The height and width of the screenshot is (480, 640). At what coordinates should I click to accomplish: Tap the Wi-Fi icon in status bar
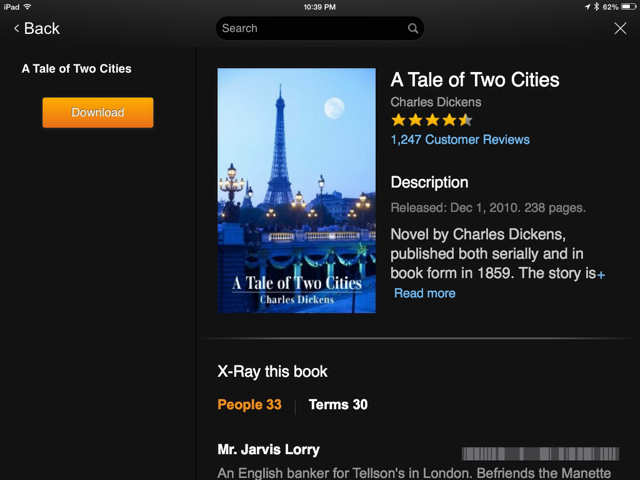pyautogui.click(x=28, y=7)
